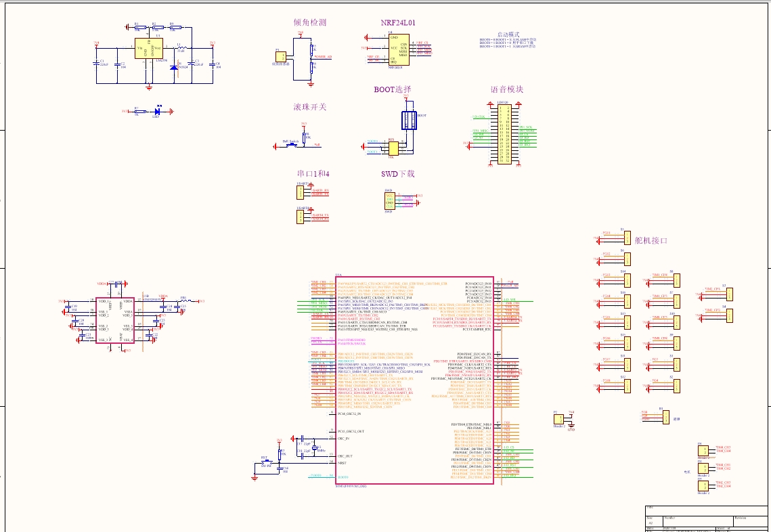
Task: Click the SWD下载 section title
Action: [398, 174]
